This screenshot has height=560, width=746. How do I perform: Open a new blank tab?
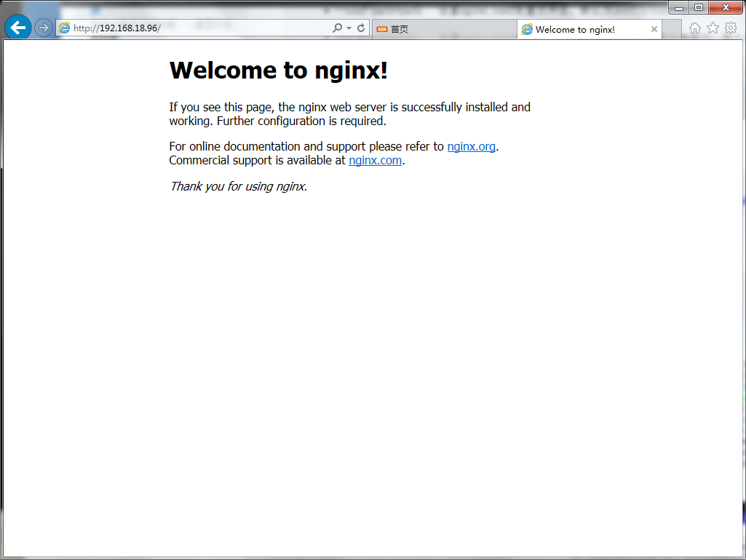coord(671,30)
